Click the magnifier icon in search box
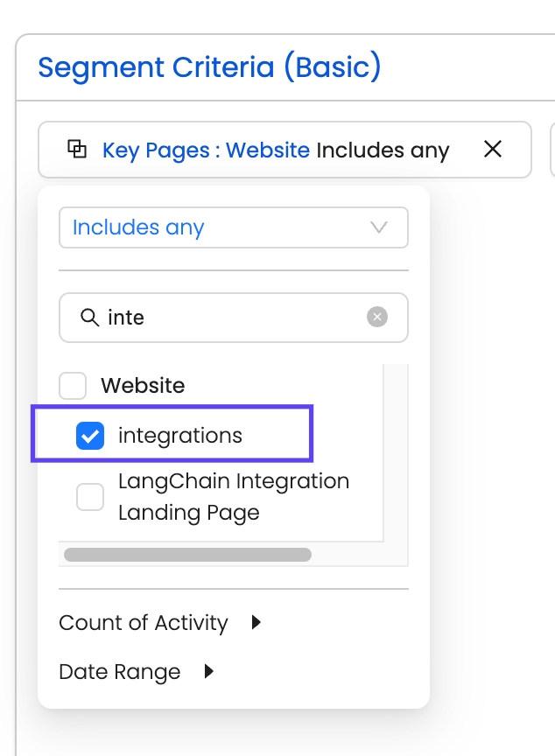Image resolution: width=555 pixels, height=756 pixels. [x=88, y=317]
